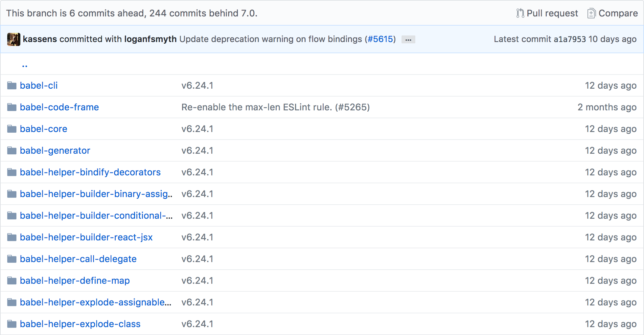
Task: Click babel-core folder icon
Action: pos(12,129)
